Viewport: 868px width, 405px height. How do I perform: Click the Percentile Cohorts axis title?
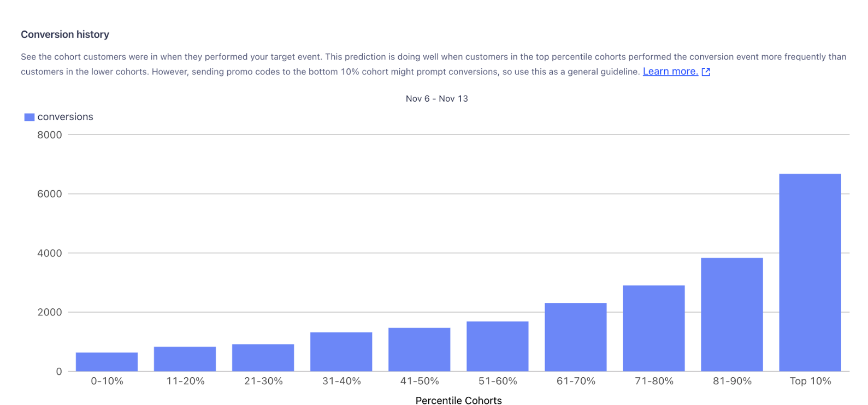458,401
